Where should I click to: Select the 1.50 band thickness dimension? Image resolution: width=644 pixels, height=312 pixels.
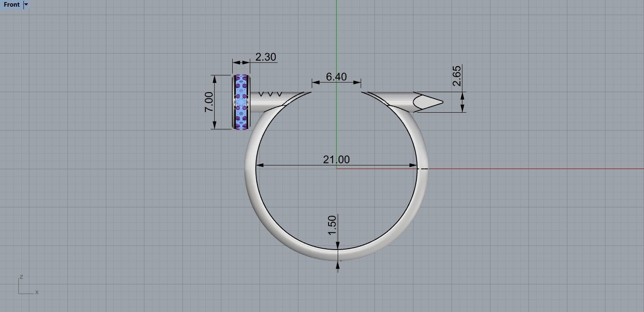tap(332, 225)
